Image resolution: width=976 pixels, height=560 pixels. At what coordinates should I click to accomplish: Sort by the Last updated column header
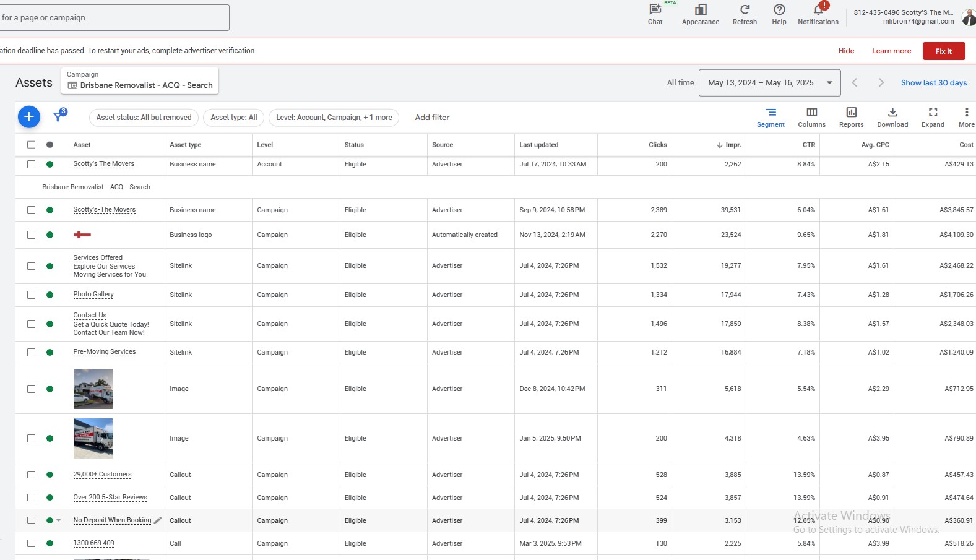(539, 145)
